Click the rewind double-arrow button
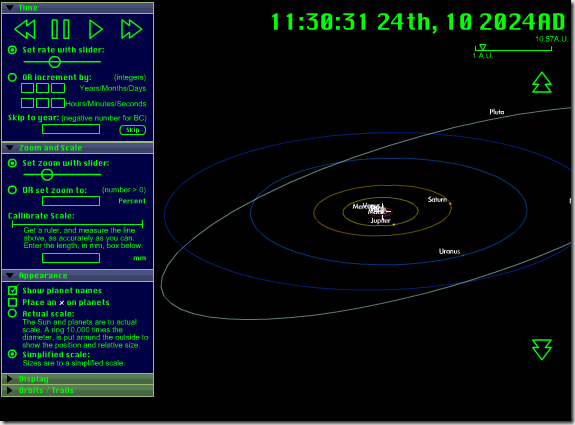Viewport: 575px width, 425px height. (x=25, y=29)
